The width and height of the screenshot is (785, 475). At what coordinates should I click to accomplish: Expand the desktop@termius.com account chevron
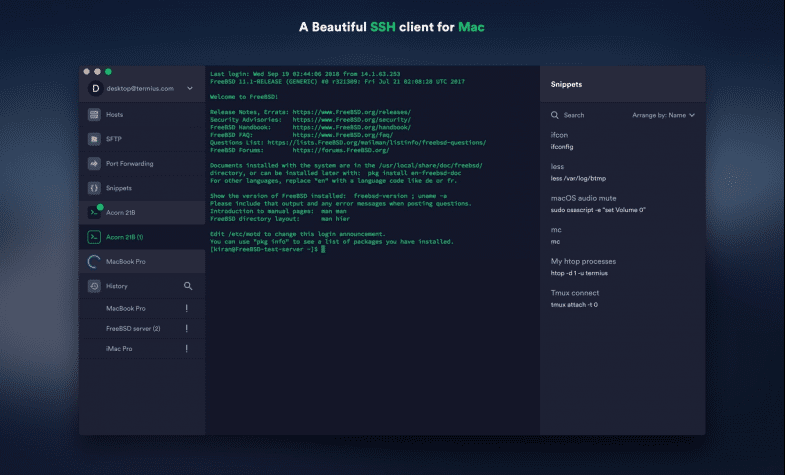190,89
